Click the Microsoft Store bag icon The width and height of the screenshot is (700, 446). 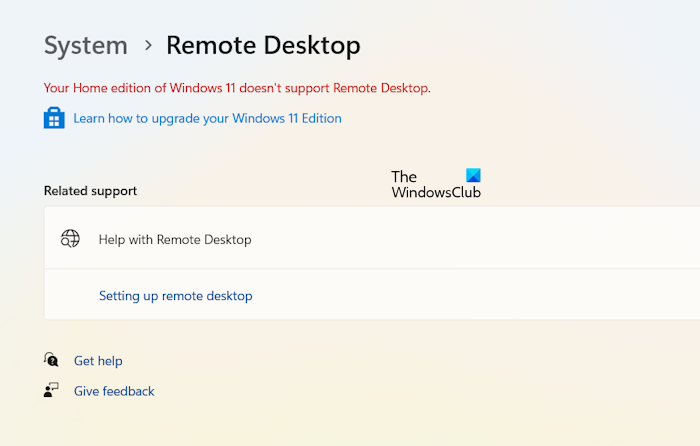coord(54,118)
